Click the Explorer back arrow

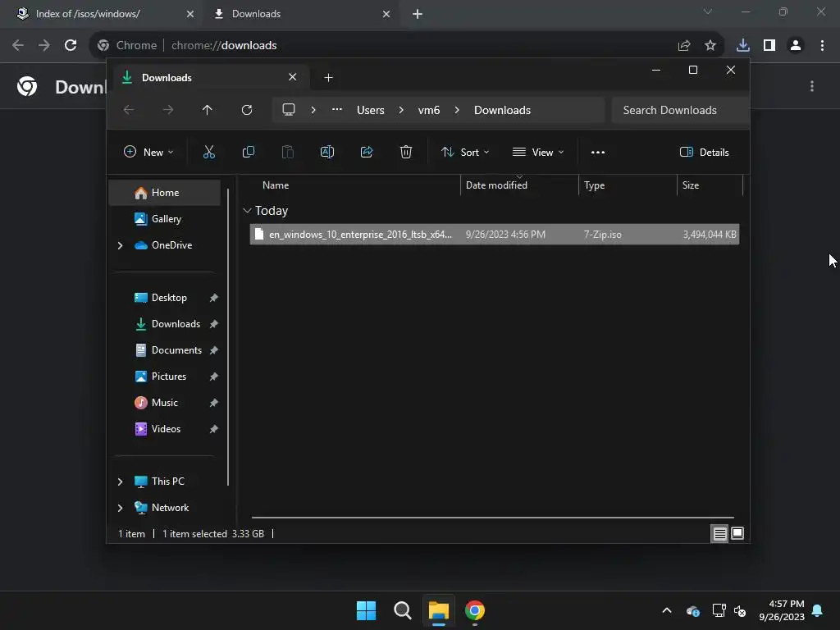coord(129,110)
